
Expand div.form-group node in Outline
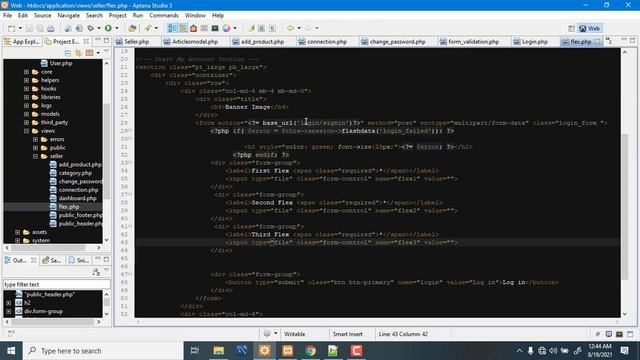pos(9,311)
